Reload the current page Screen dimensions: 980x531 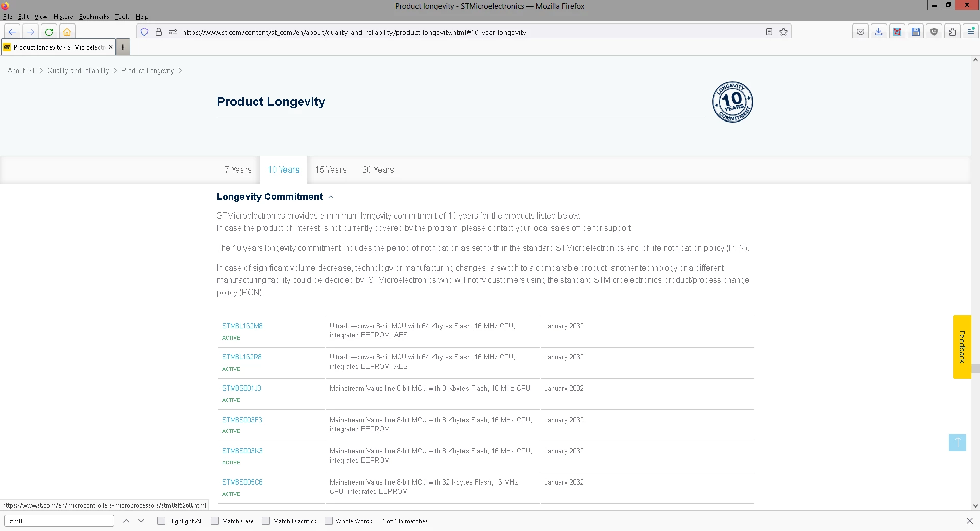(49, 32)
